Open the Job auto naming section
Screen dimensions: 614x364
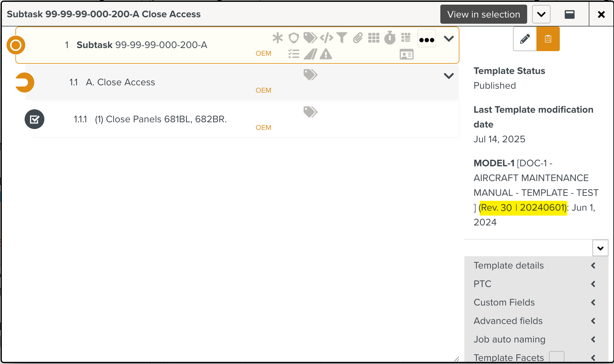pyautogui.click(x=509, y=339)
